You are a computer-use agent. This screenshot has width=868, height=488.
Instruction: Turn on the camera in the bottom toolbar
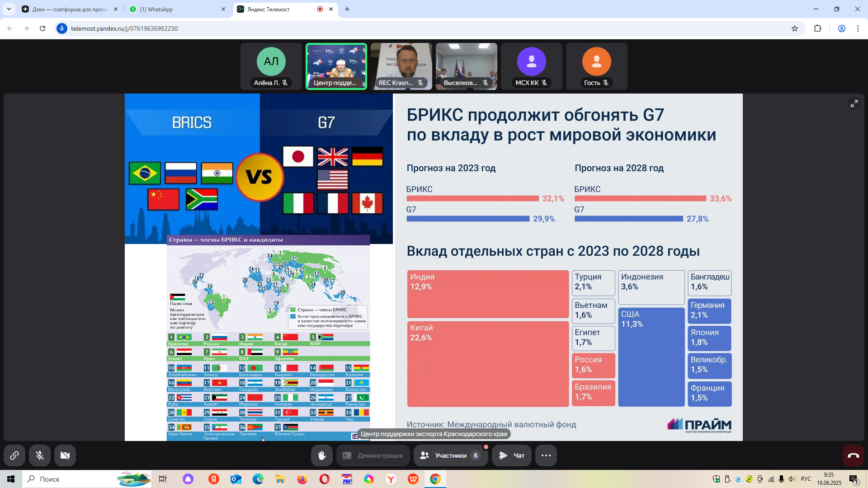65,455
